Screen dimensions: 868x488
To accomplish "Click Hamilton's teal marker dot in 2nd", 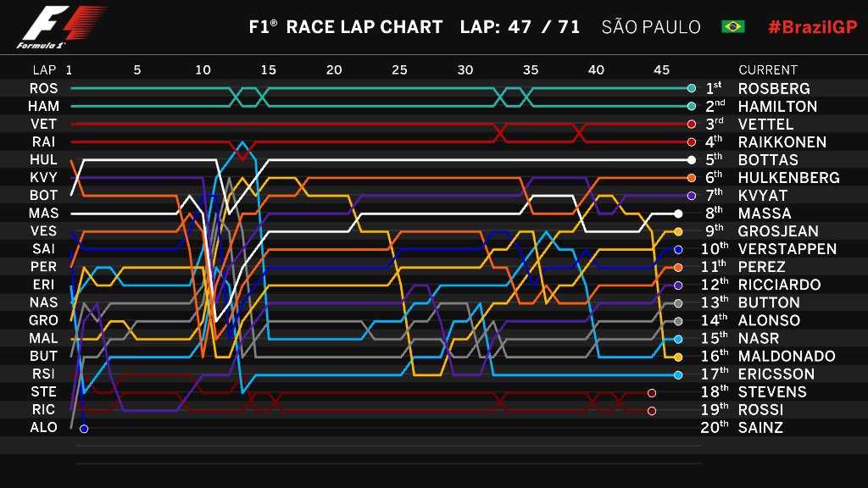I will tap(691, 106).
